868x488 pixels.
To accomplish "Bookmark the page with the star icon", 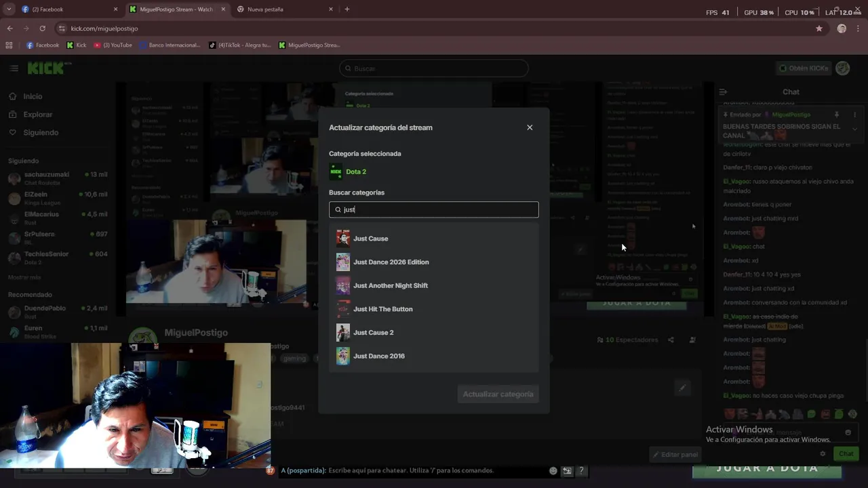I will tap(819, 28).
